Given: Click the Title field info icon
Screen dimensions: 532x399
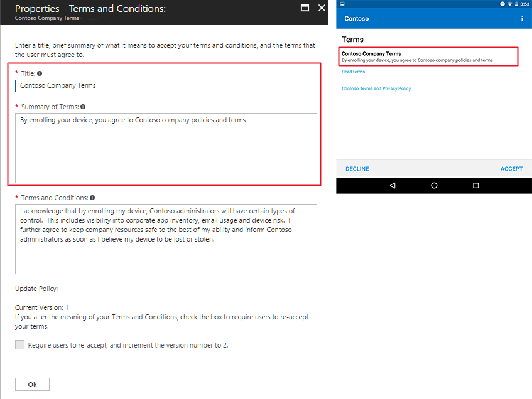Looking at the screenshot, I should [x=40, y=73].
